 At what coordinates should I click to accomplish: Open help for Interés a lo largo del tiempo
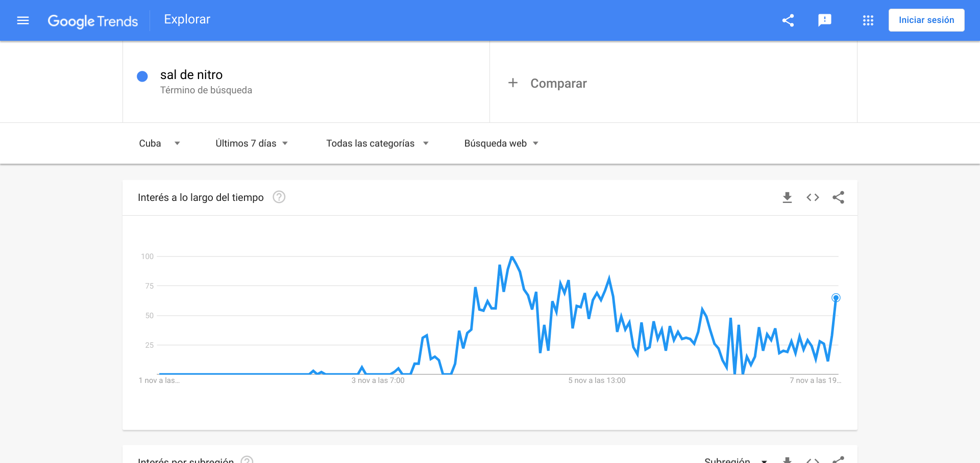[279, 197]
